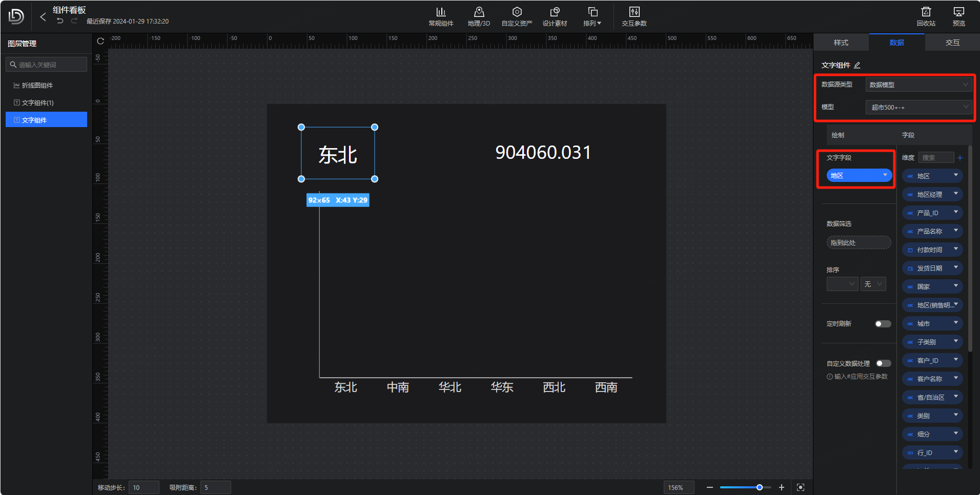The width and height of the screenshot is (980, 495).
Task: Open the 交互参数 interaction parameters icon
Action: [634, 16]
